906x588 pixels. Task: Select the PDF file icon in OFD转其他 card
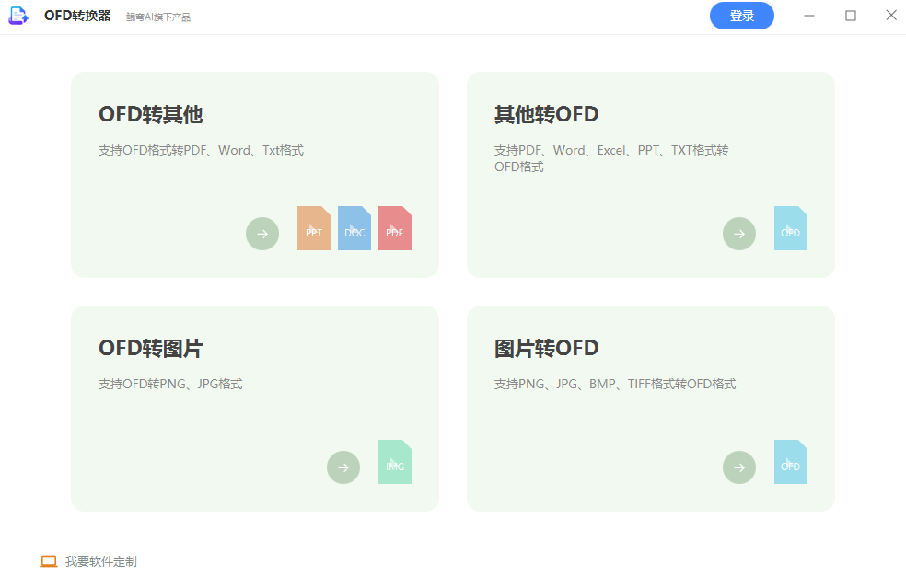point(395,228)
